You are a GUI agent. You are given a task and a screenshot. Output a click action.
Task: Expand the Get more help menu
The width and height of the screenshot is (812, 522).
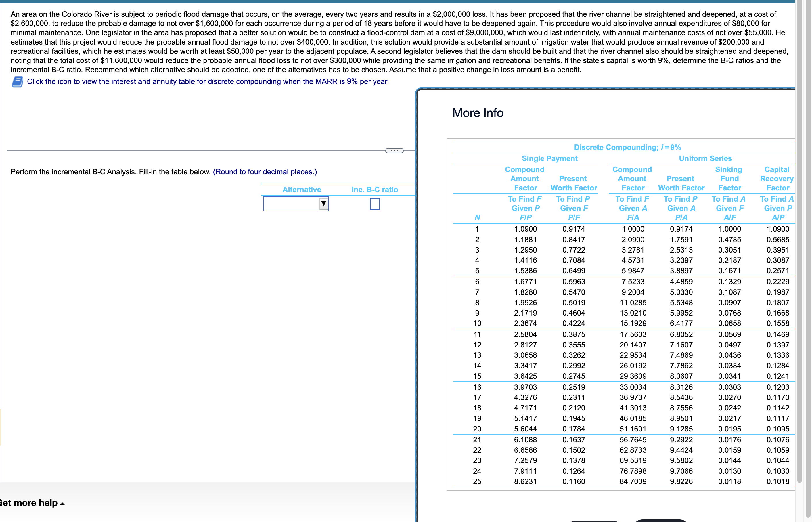tap(31, 503)
